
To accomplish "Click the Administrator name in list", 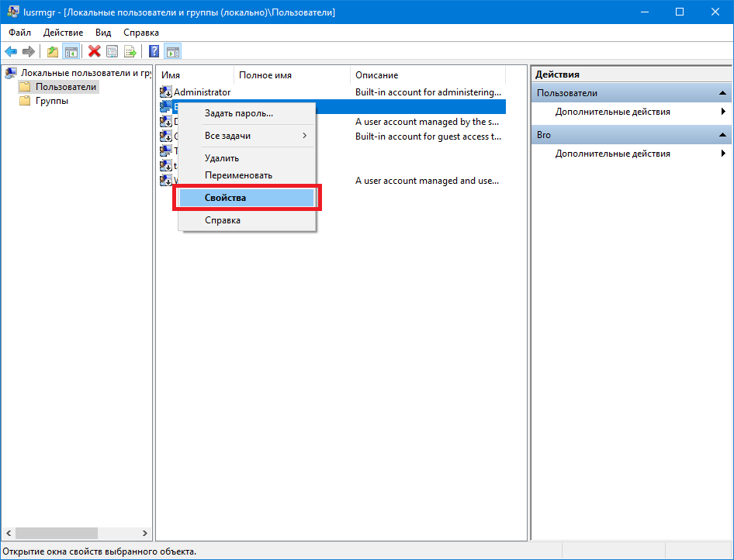I will (x=203, y=92).
